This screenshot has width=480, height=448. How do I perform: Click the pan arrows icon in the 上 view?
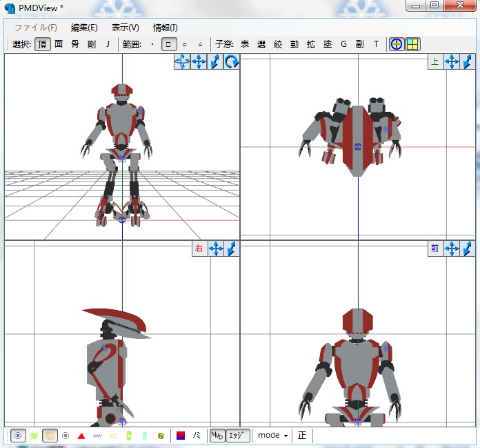[452, 61]
